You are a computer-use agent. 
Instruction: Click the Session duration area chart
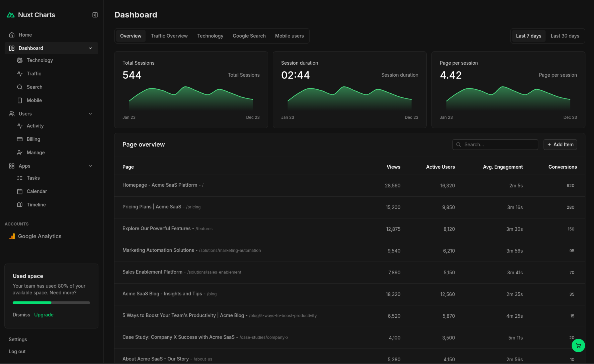350,99
